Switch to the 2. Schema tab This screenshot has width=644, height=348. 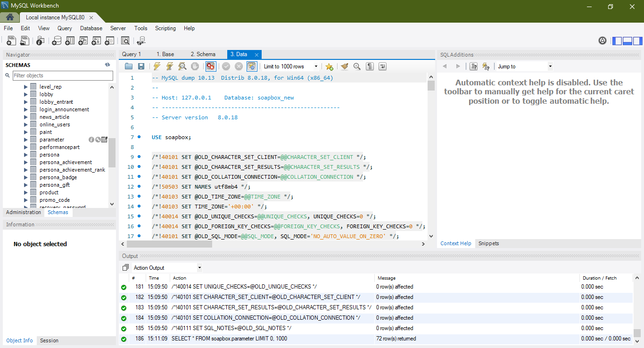pyautogui.click(x=203, y=54)
